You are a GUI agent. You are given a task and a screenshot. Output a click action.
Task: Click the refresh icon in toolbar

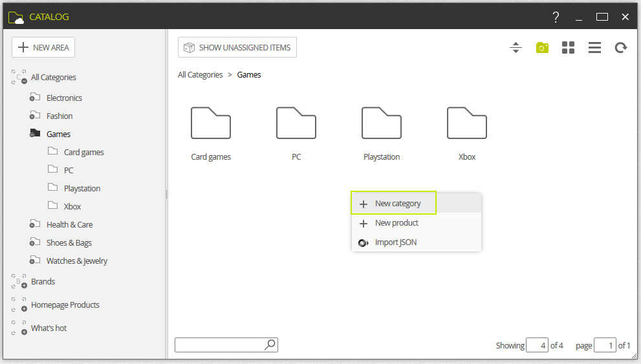point(621,48)
